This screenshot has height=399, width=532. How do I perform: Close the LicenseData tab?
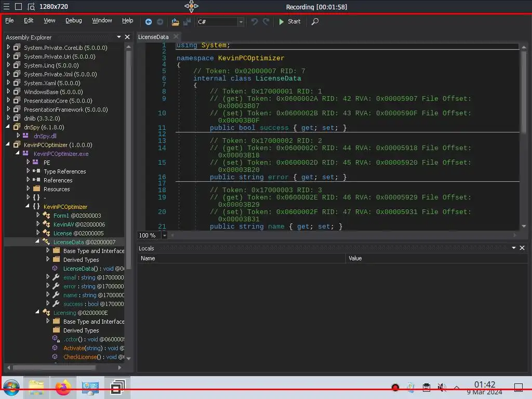(176, 37)
